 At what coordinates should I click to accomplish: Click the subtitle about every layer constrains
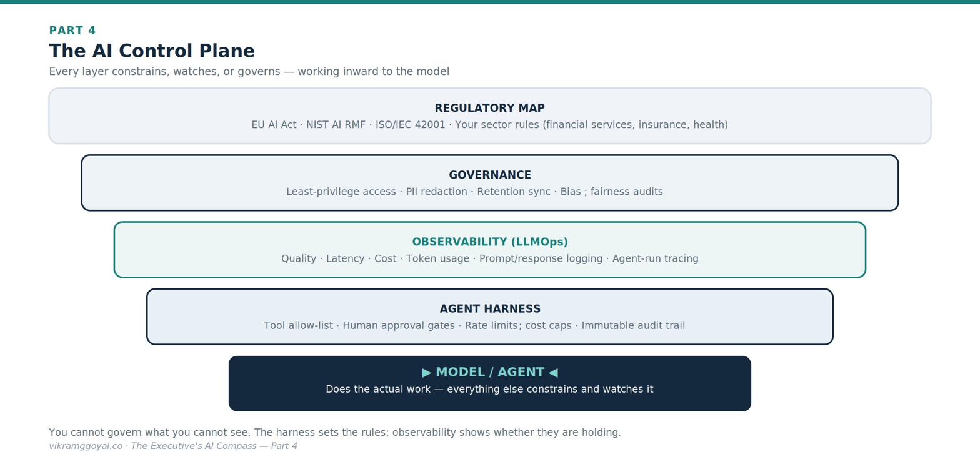[249, 72]
